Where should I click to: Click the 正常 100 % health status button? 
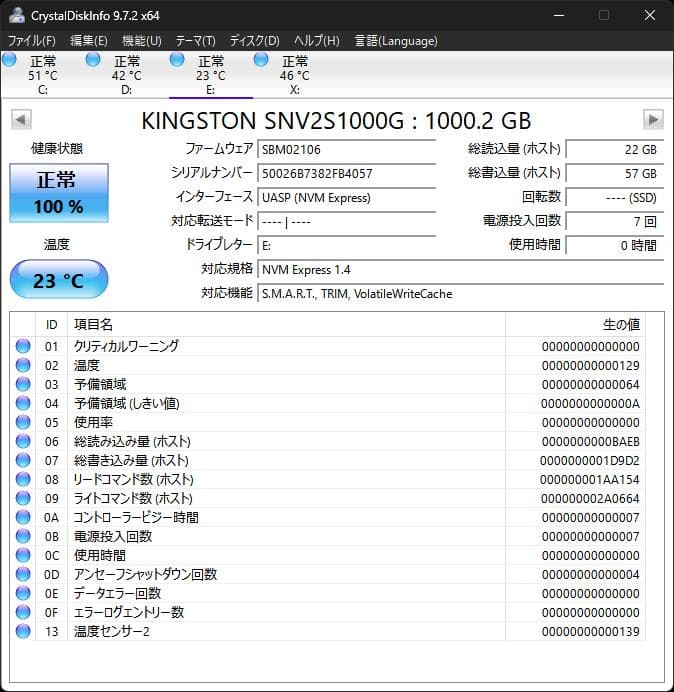point(59,193)
